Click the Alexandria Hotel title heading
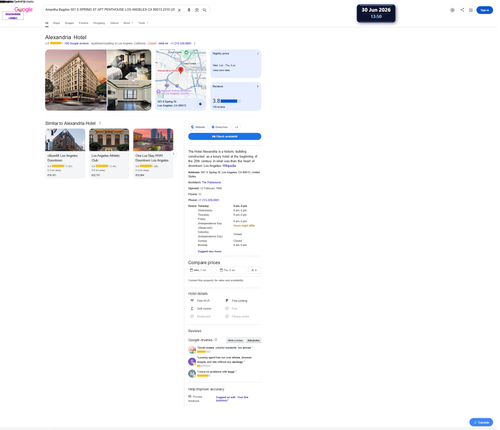 tap(66, 37)
